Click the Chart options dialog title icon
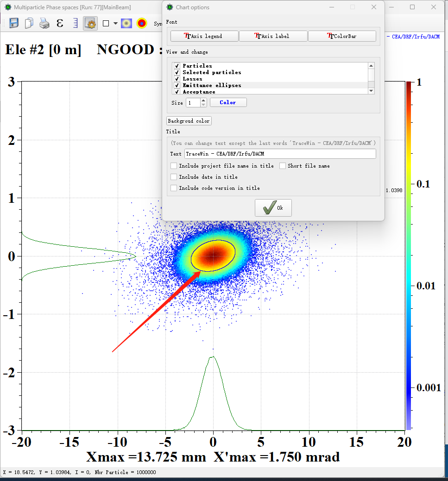Image resolution: width=448 pixels, height=481 pixels. (170, 7)
